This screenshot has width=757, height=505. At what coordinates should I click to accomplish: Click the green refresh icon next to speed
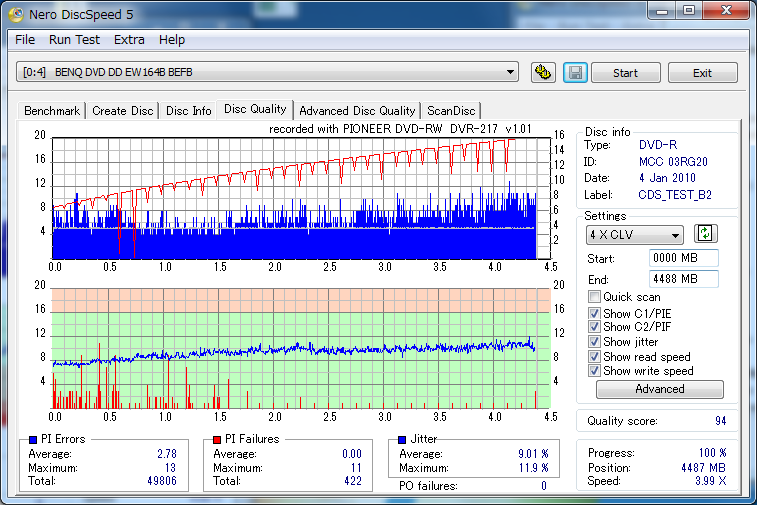[706, 234]
